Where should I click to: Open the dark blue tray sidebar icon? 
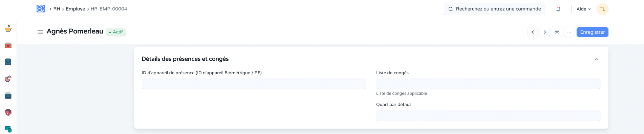click(8, 96)
